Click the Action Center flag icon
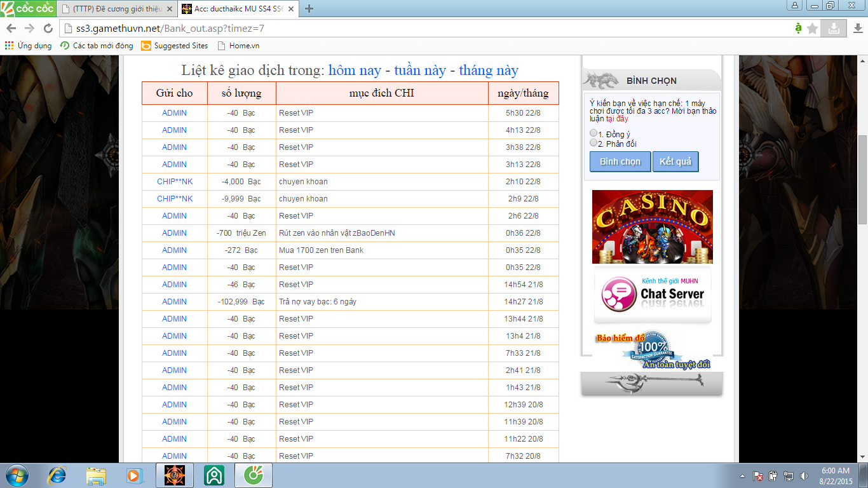Viewport: 868px width, 488px height. [x=758, y=476]
